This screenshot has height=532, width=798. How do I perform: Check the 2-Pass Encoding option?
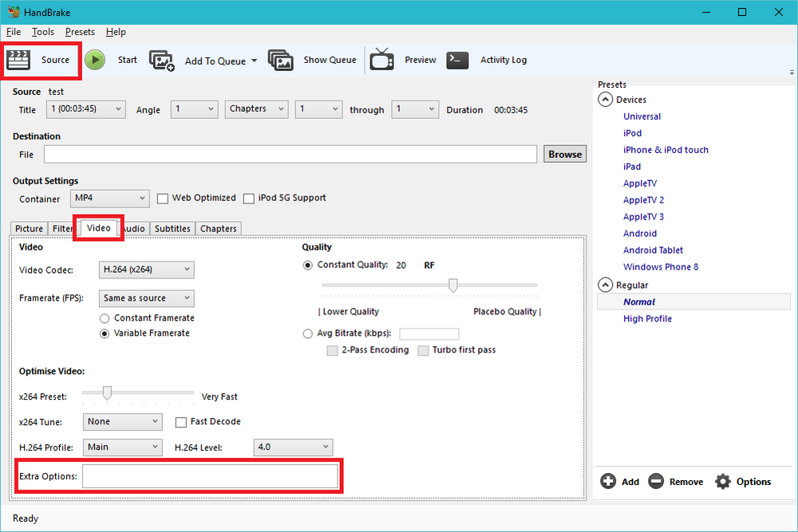[332, 350]
